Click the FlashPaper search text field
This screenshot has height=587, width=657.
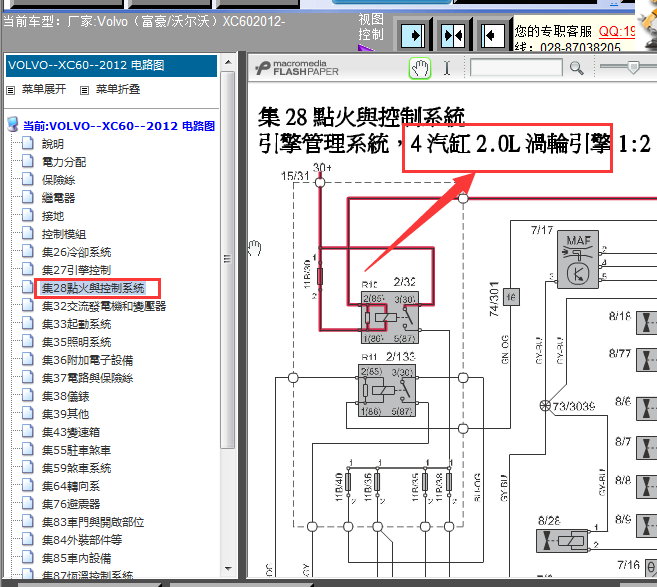click(516, 67)
